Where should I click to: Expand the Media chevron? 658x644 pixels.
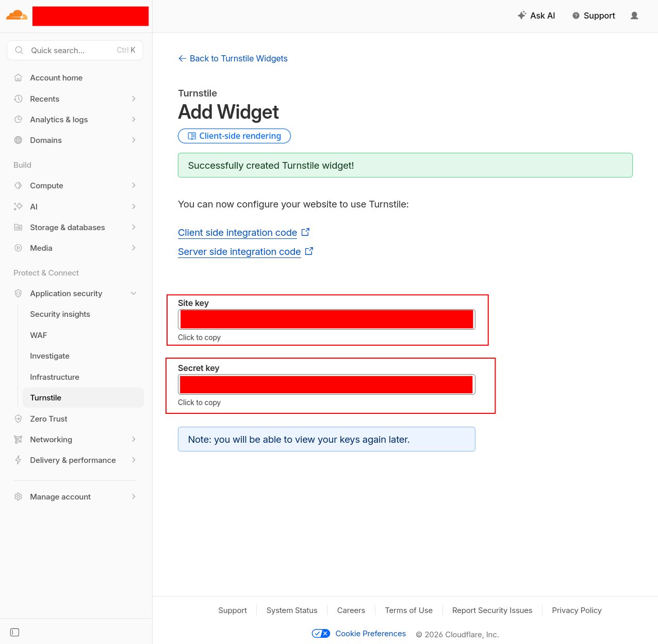tap(134, 248)
